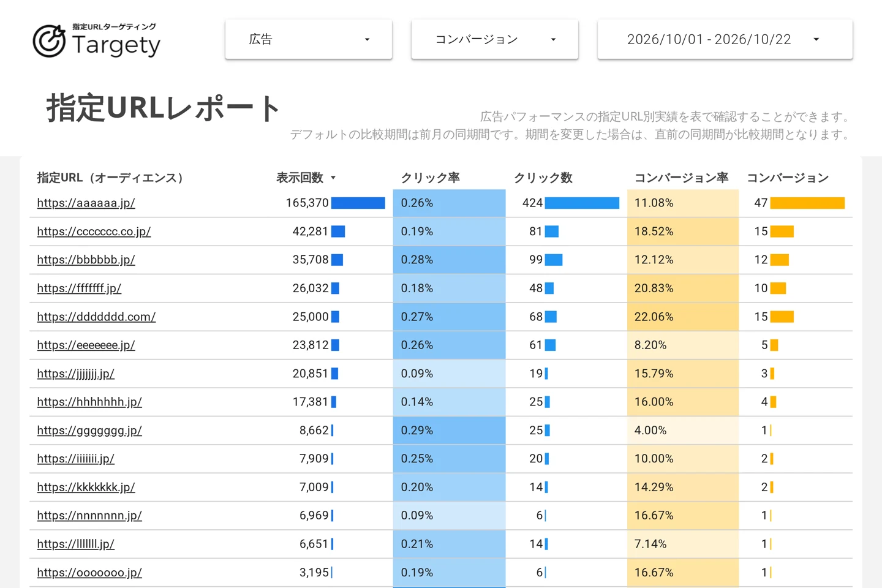Open link https://nnnnnnn.jp/

point(89,516)
